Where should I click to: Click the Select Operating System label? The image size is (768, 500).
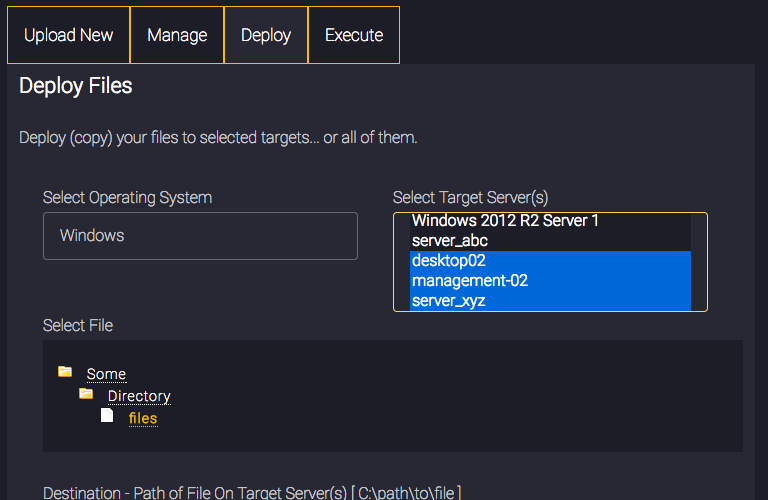coord(127,198)
